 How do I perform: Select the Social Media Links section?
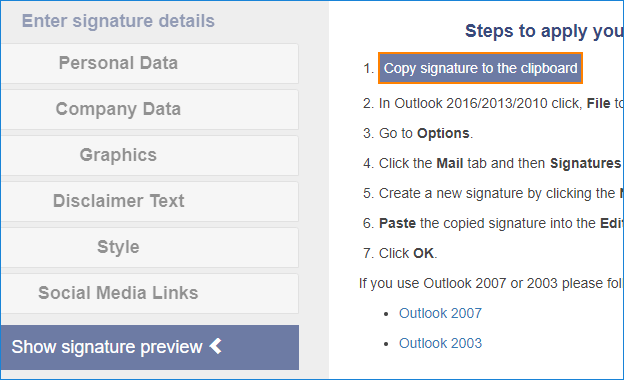(150, 293)
